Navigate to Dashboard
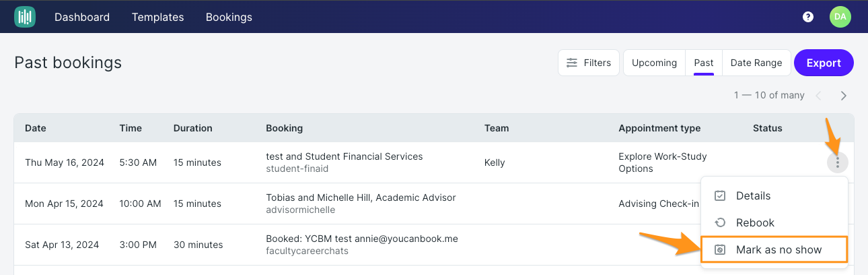This screenshot has width=868, height=275. click(x=82, y=17)
